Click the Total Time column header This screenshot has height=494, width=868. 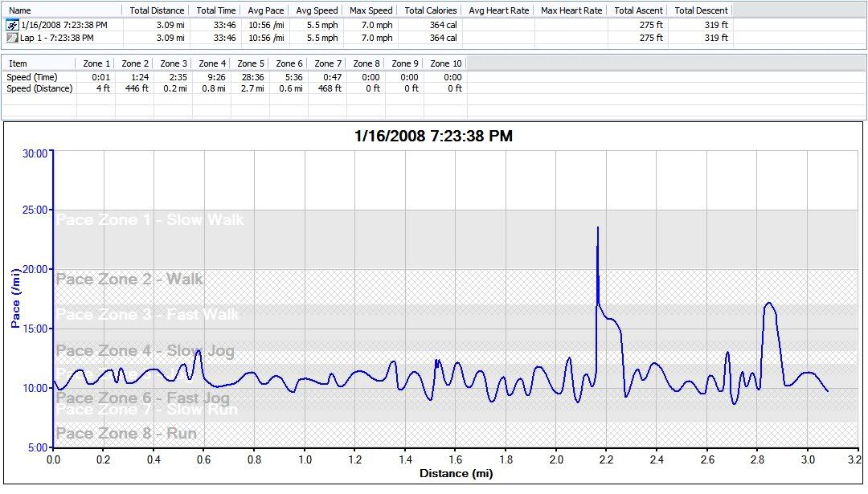[216, 10]
